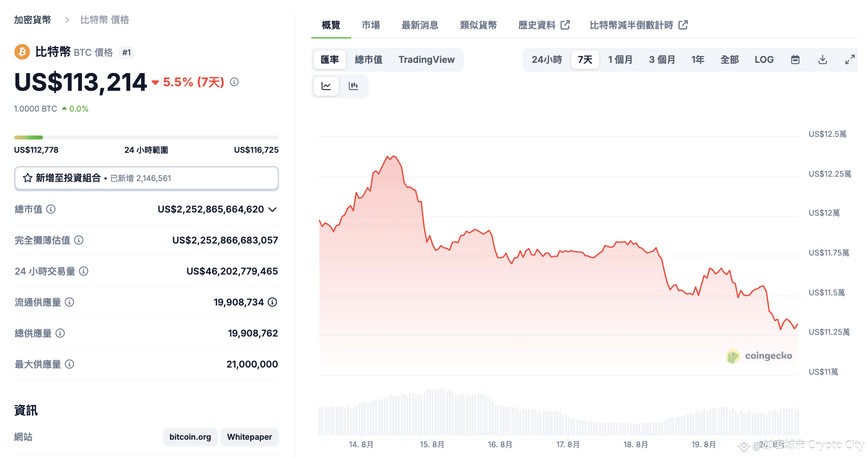Click the US$112,778 24h low value
Viewport: 868px width, 457px height.
tap(36, 150)
